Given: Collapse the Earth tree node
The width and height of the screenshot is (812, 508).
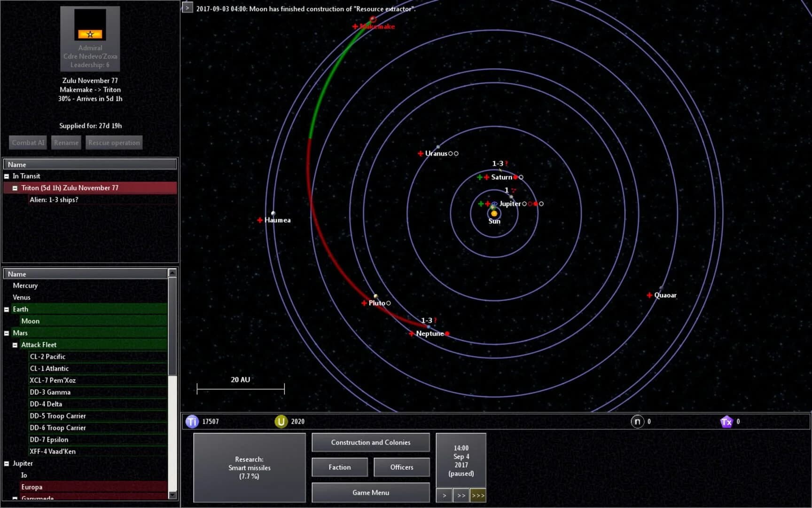Looking at the screenshot, I should click(x=6, y=309).
